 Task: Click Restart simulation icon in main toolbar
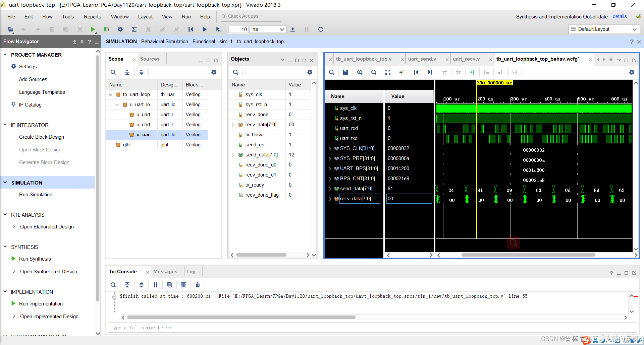pos(191,29)
